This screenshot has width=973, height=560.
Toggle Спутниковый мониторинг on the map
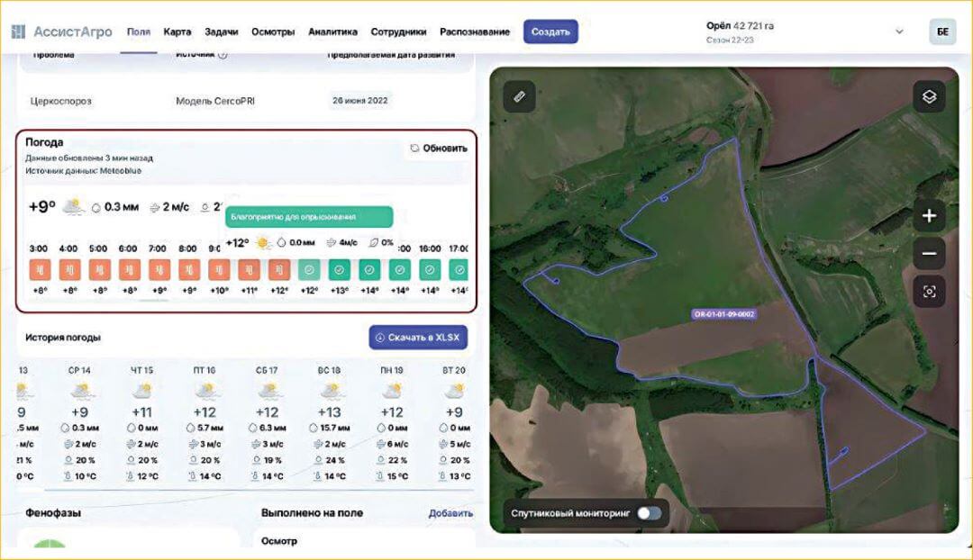(647, 513)
